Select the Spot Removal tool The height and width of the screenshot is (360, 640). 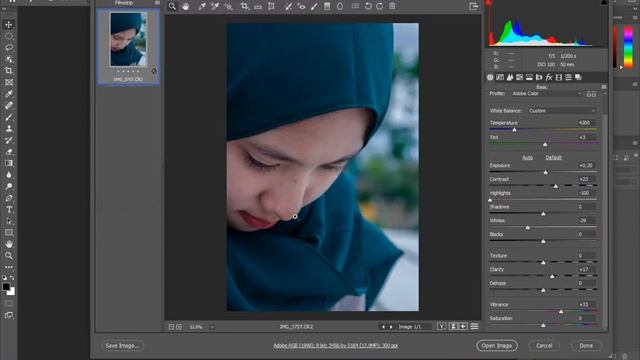click(x=288, y=6)
